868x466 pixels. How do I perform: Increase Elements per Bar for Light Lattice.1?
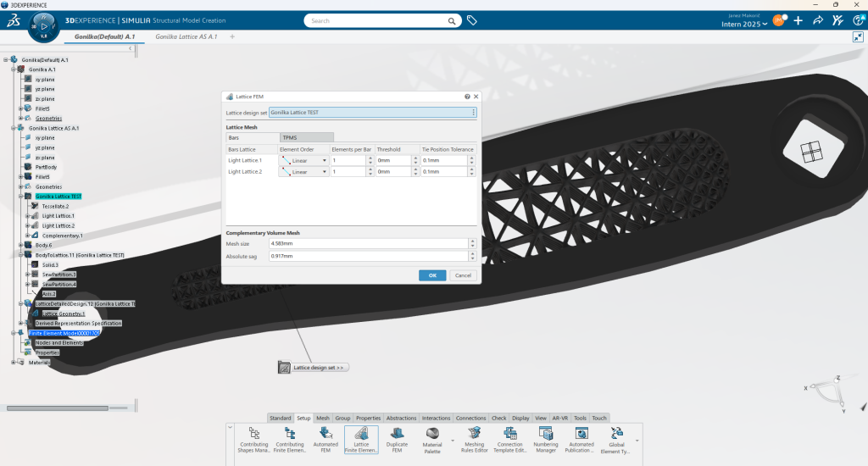[370, 158]
